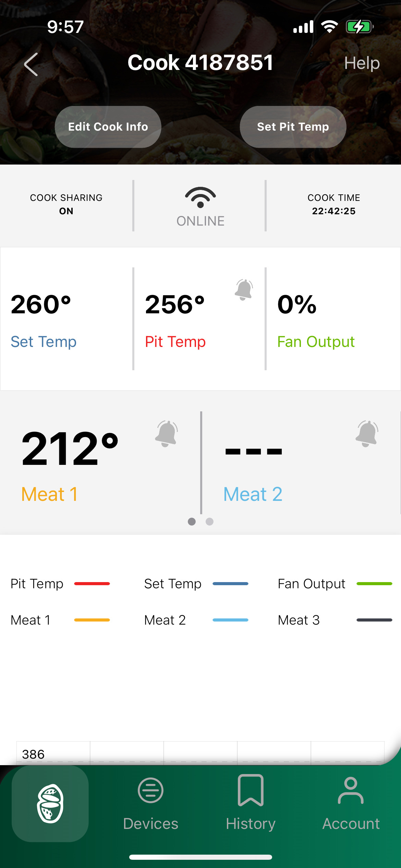Image resolution: width=401 pixels, height=868 pixels.
Task: Toggle Meat 3 line in legend
Action: (335, 620)
